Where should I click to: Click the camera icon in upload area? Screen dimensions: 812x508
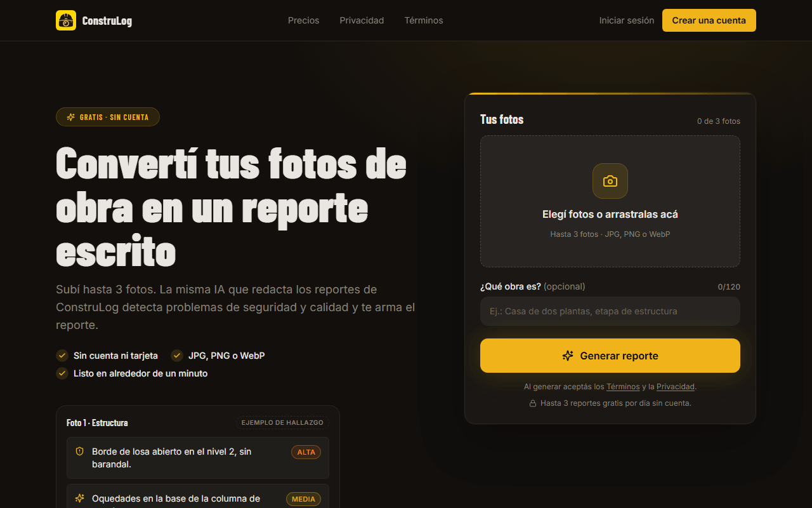tap(610, 181)
